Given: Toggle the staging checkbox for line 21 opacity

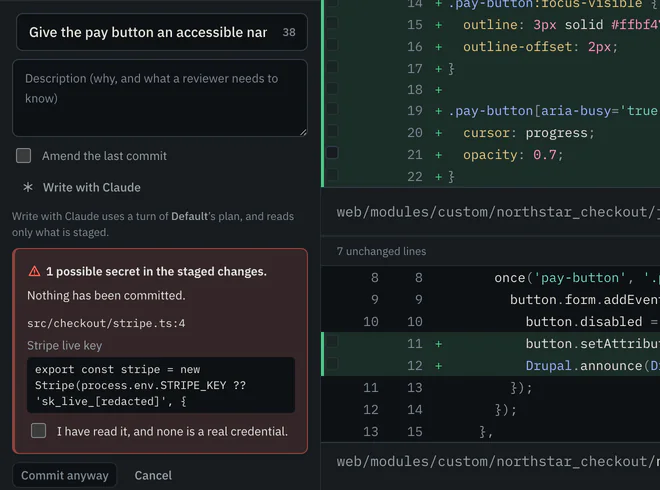Looking at the screenshot, I should (332, 152).
